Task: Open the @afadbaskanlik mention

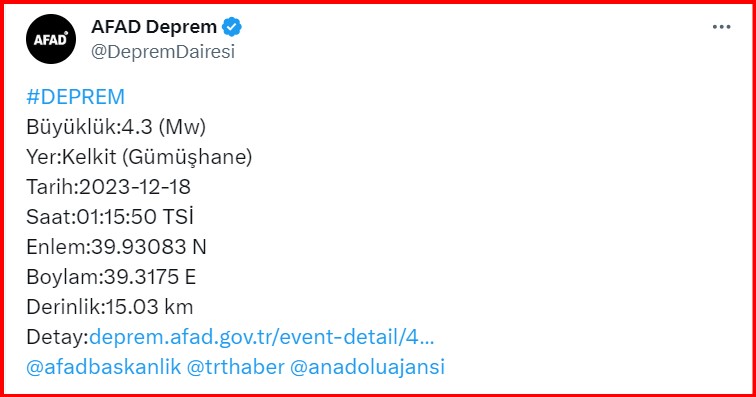Action: (104, 367)
